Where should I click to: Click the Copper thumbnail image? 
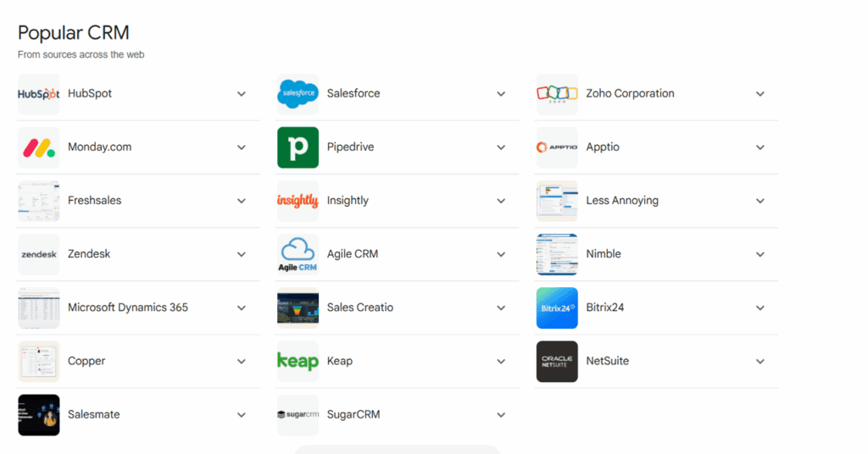(39, 362)
